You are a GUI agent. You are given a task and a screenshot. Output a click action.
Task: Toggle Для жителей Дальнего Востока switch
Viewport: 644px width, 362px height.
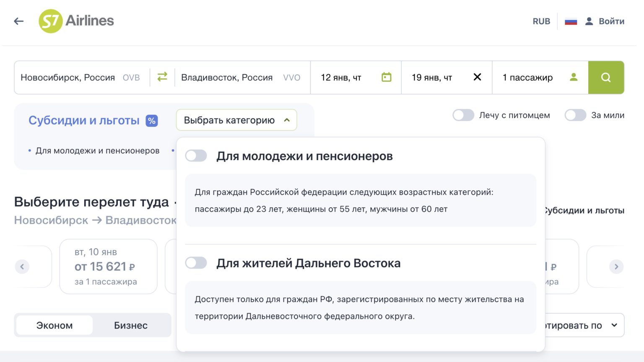tap(196, 263)
